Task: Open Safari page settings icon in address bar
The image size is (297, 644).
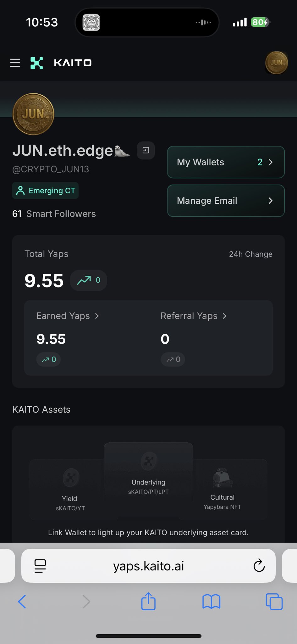Action: [40, 566]
